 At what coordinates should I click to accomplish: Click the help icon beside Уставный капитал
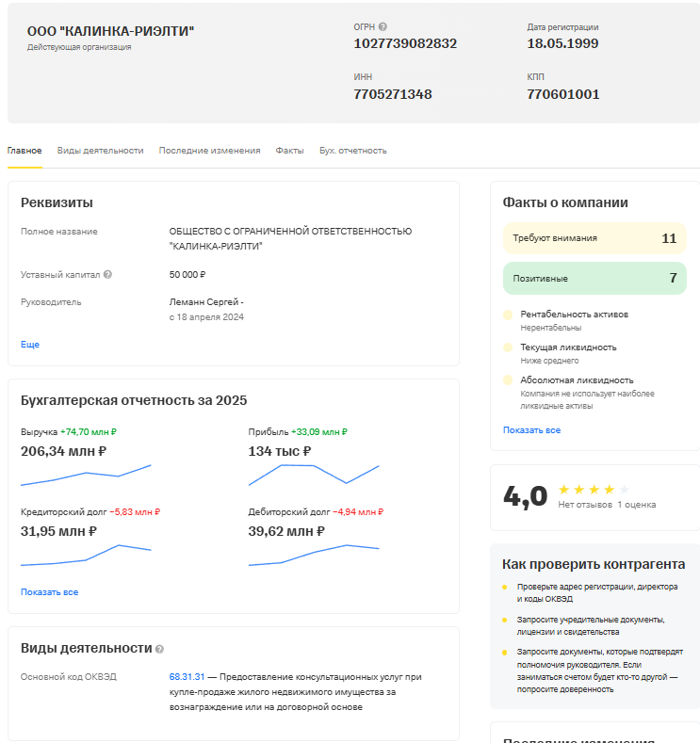(107, 275)
